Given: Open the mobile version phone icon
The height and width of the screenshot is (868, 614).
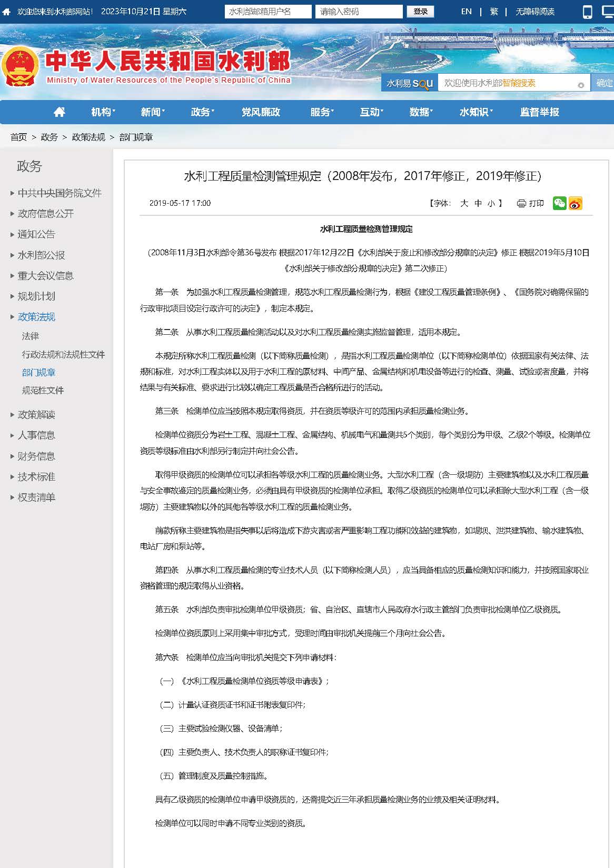Looking at the screenshot, I should (x=587, y=12).
